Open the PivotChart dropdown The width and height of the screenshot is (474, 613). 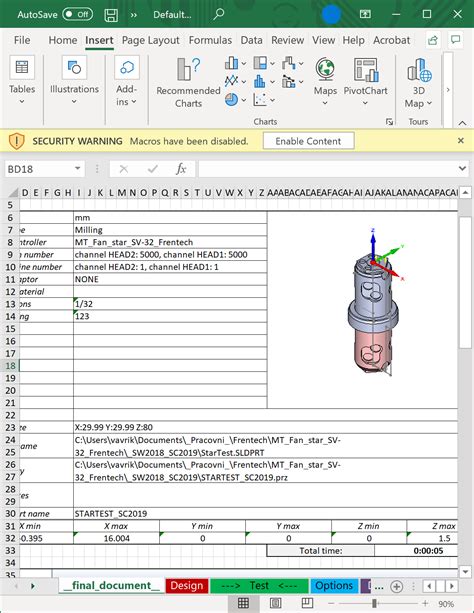(365, 82)
